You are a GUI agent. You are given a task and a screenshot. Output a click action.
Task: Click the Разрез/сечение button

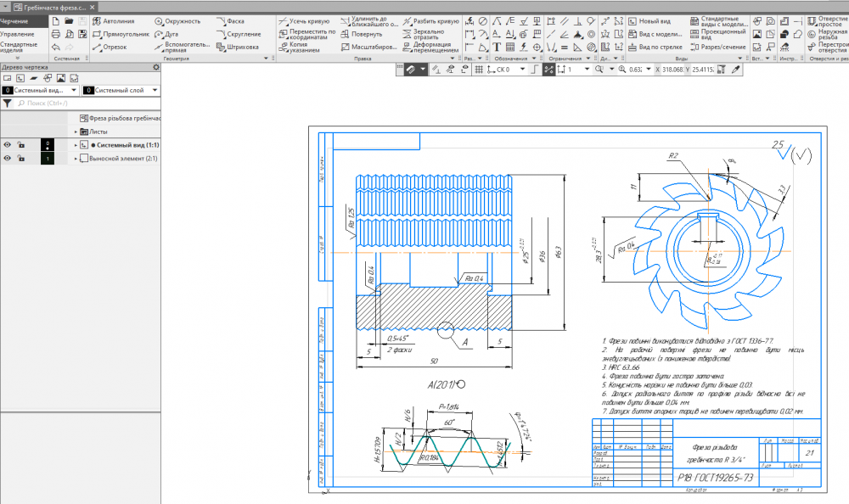[x=716, y=47]
